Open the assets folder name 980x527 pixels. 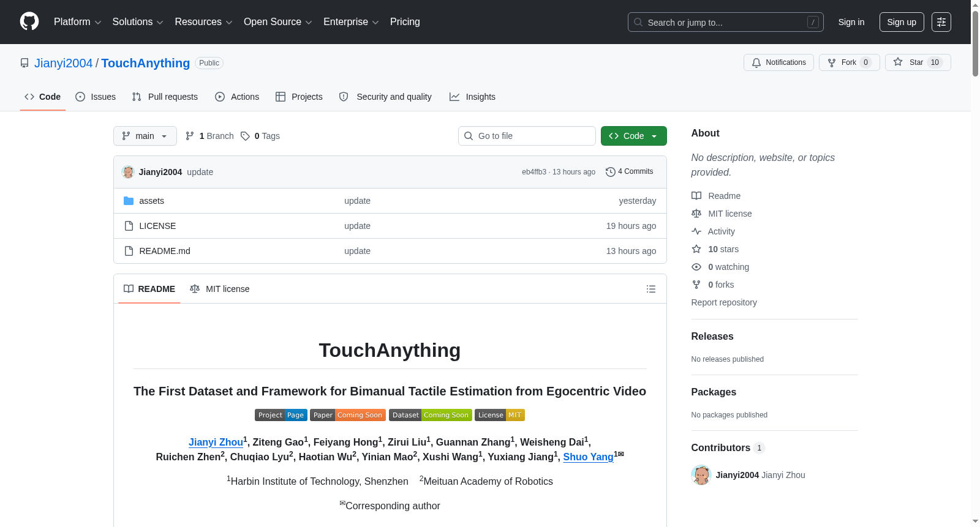151,201
